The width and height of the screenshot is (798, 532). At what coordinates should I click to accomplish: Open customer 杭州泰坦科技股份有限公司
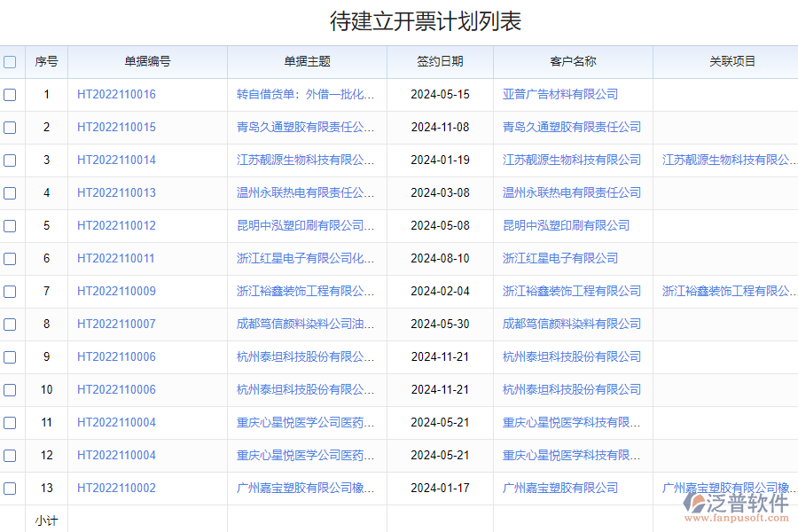(573, 356)
